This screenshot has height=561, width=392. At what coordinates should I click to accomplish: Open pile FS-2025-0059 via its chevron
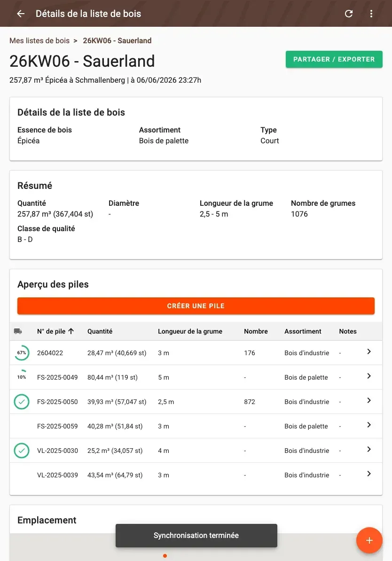(x=368, y=425)
